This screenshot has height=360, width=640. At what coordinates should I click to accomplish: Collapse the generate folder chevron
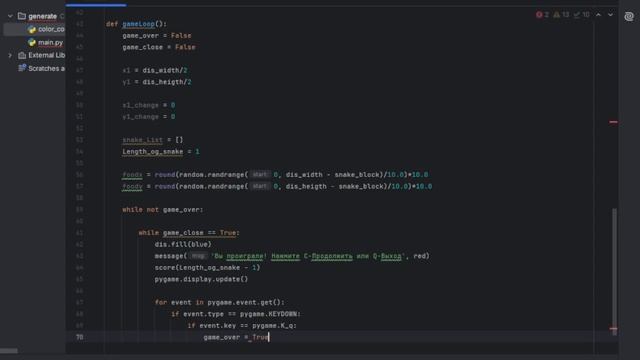tap(10, 16)
